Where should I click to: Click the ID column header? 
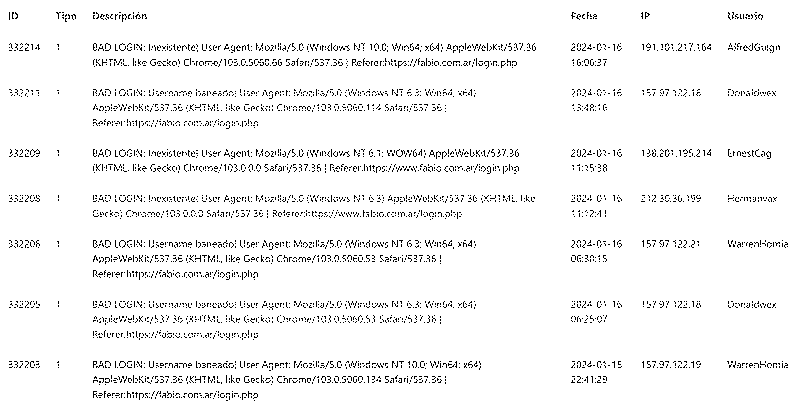[13, 16]
